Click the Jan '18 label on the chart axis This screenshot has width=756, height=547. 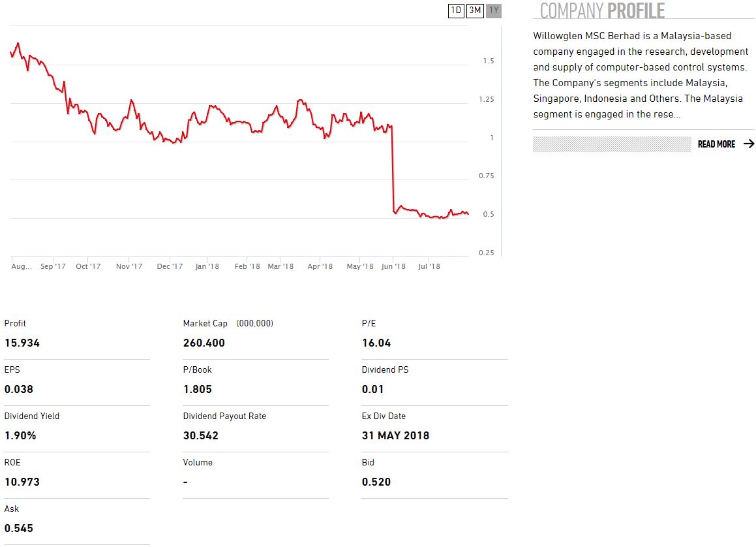207,266
